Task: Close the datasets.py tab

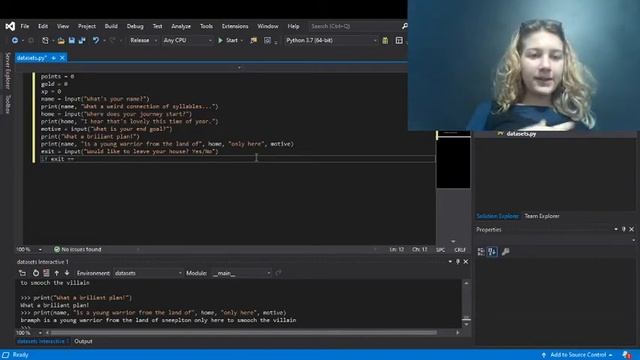Action: pyautogui.click(x=62, y=58)
